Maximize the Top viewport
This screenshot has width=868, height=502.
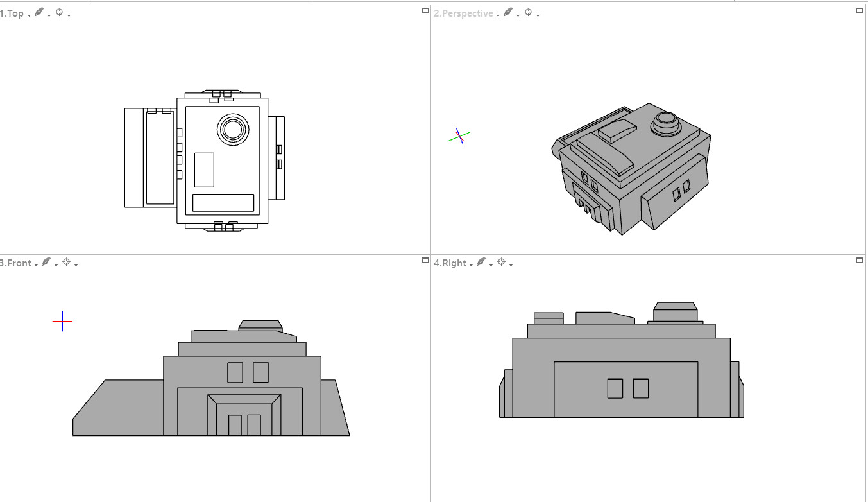tap(425, 10)
